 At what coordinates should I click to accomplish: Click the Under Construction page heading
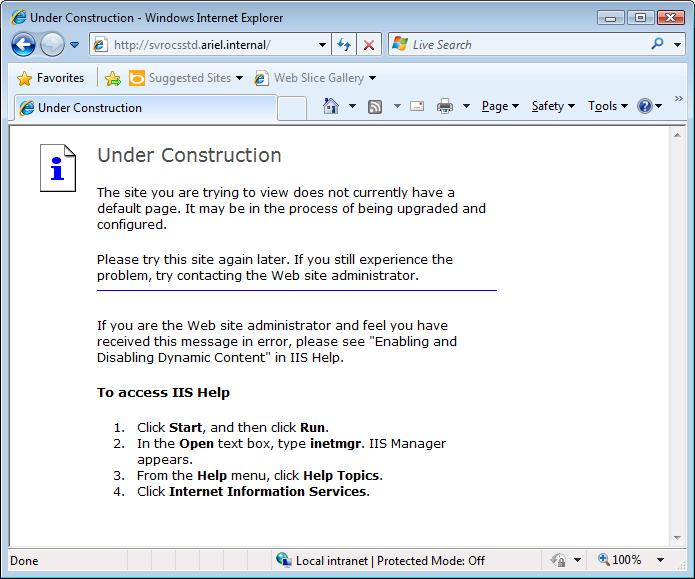[189, 155]
